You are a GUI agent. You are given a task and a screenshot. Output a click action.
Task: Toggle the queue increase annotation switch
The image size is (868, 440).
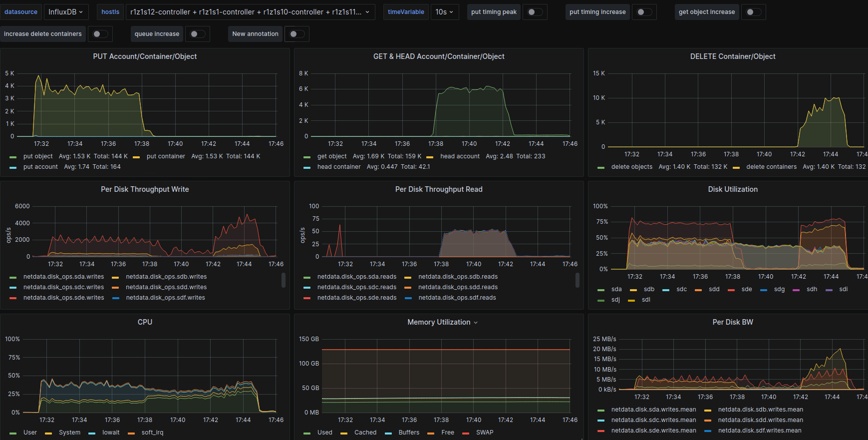tap(197, 34)
